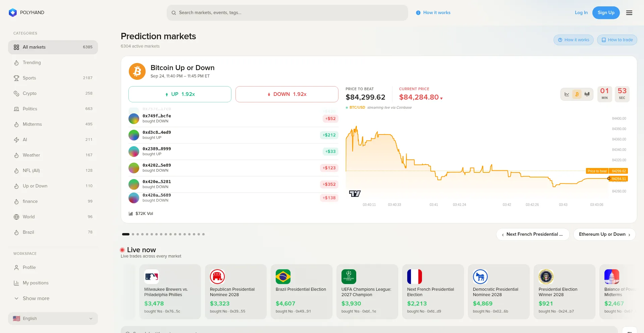Click the TradingView logo on chart
Image resolution: width=644 pixels, height=333 pixels.
(355, 193)
